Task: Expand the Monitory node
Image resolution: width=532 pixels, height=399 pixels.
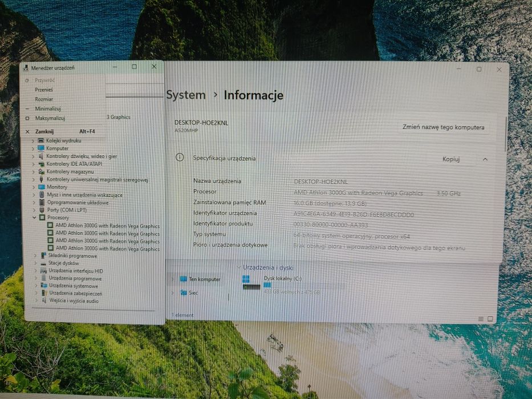Action: coord(34,188)
